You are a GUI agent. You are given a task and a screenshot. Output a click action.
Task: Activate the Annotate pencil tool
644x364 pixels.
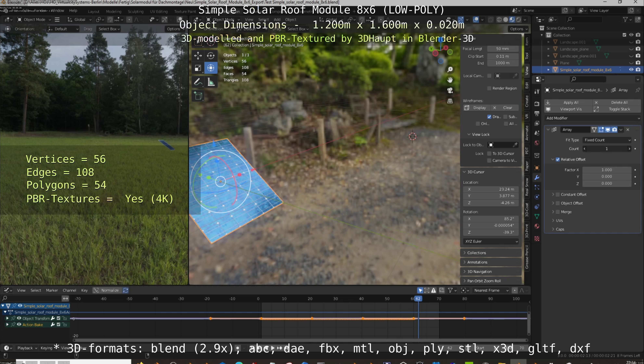pyautogui.click(x=198, y=82)
